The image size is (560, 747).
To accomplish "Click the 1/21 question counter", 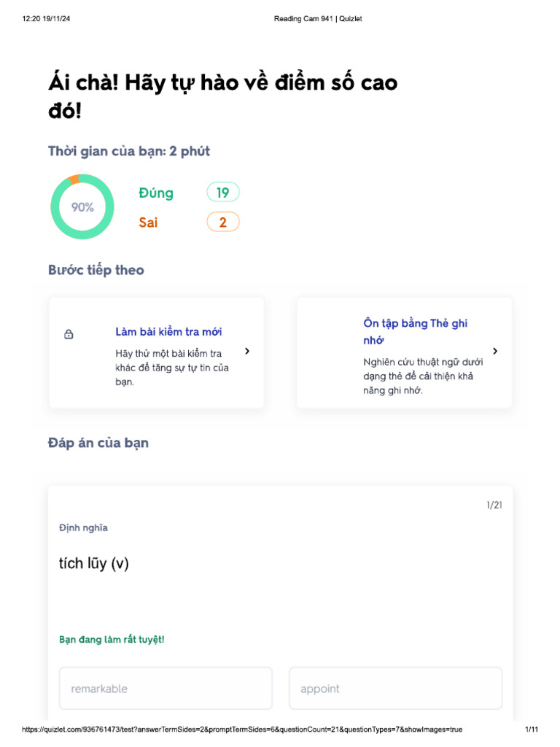I will [x=494, y=505].
